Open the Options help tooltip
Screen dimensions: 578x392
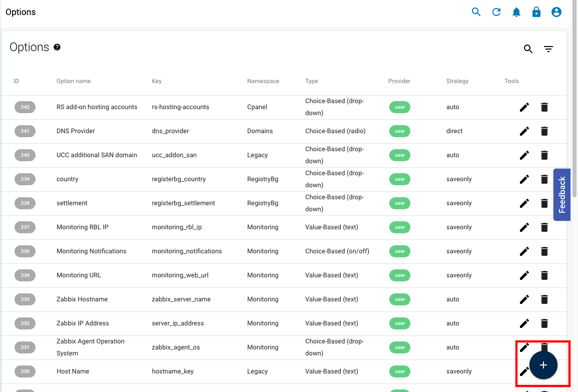pos(57,47)
